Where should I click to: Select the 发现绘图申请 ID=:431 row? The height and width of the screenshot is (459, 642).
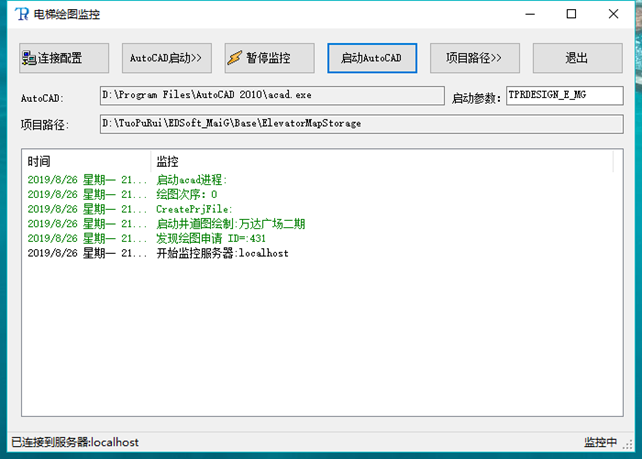coord(211,239)
